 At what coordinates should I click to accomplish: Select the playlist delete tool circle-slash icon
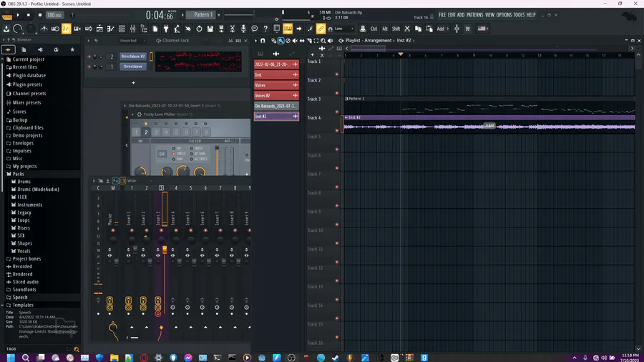pyautogui.click(x=288, y=41)
